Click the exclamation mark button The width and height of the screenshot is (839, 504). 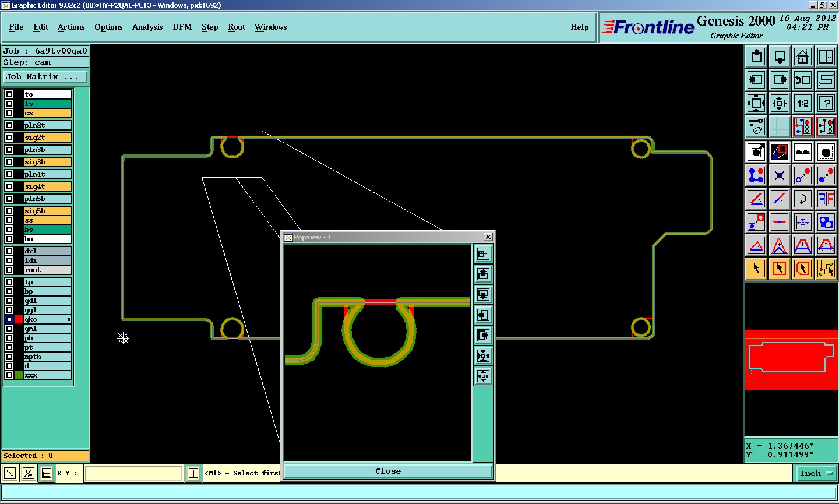193,474
